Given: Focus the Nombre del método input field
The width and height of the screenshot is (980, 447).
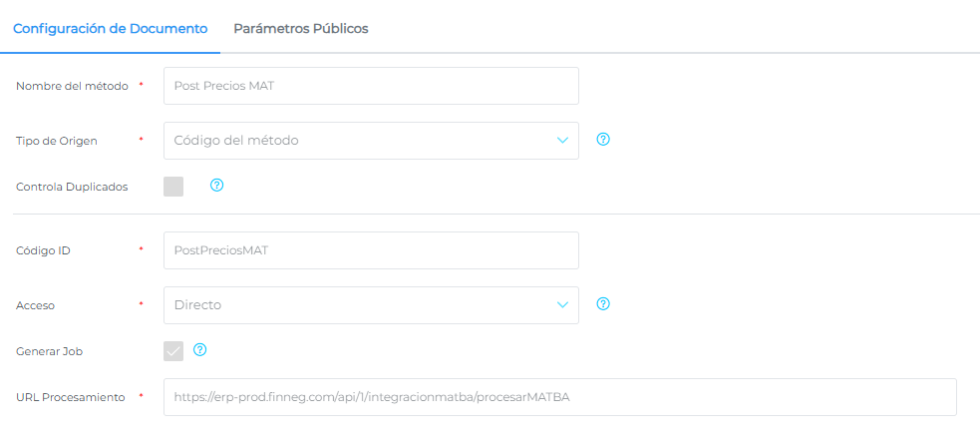Looking at the screenshot, I should click(371, 86).
